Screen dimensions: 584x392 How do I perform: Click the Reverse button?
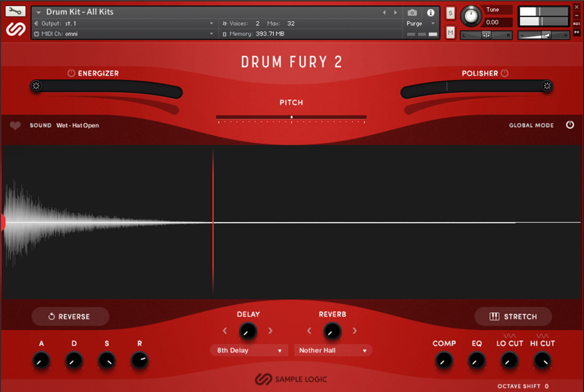click(x=70, y=316)
